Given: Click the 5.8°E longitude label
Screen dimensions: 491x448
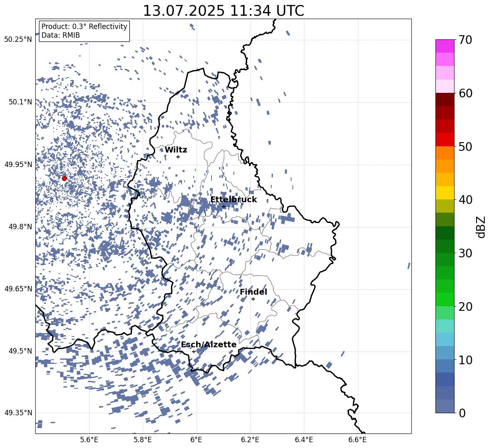Looking at the screenshot, I should point(143,440).
